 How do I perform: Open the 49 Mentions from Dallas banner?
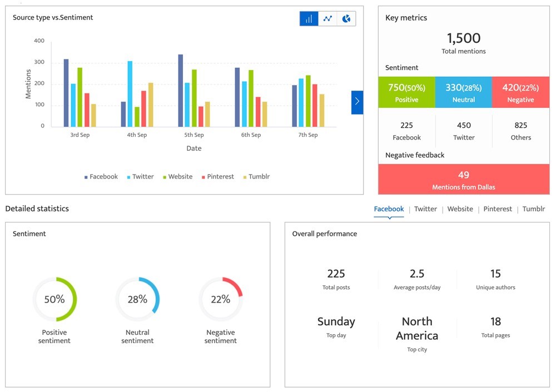(464, 179)
